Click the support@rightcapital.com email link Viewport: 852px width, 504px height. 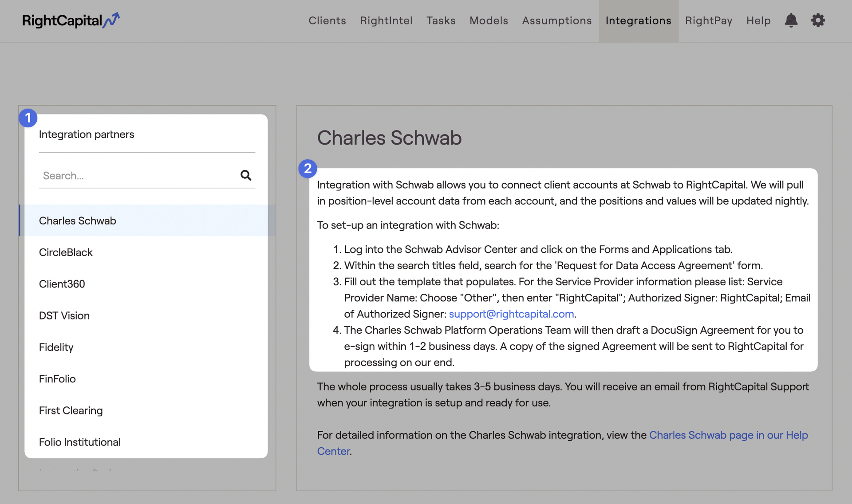(511, 314)
